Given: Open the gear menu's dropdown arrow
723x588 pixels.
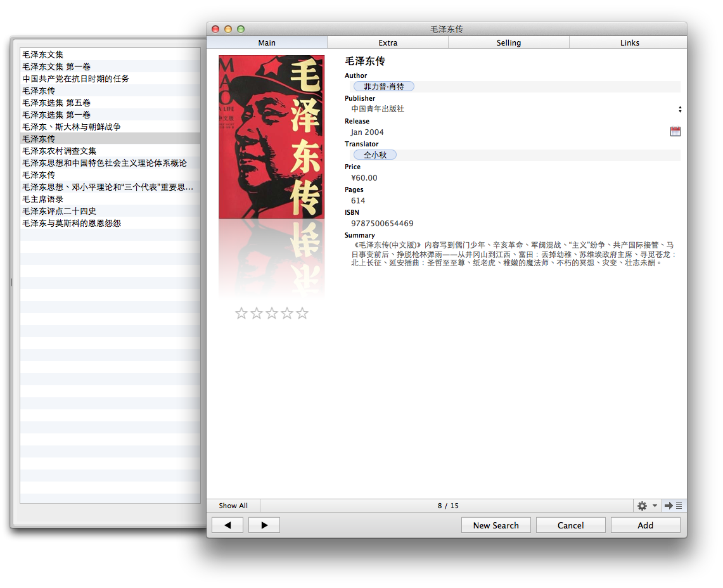Looking at the screenshot, I should pyautogui.click(x=653, y=506).
